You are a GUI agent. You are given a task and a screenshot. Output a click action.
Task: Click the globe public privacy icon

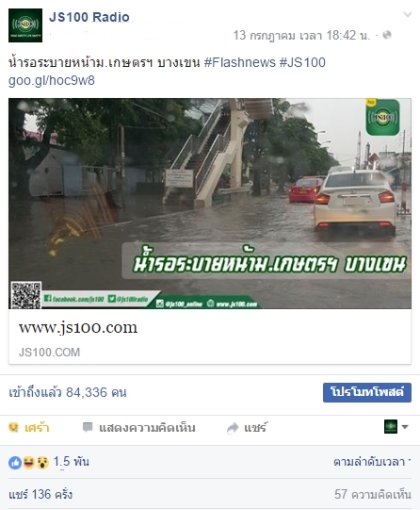pyautogui.click(x=387, y=35)
